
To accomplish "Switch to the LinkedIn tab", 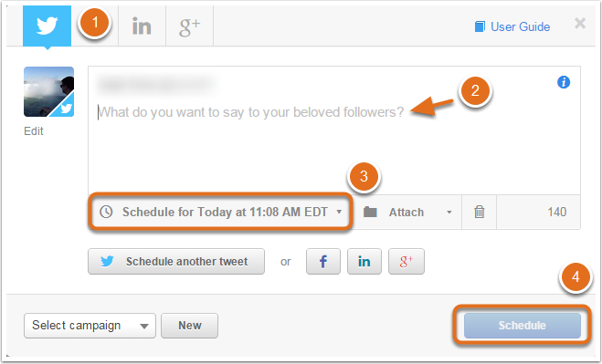I will coord(142,26).
